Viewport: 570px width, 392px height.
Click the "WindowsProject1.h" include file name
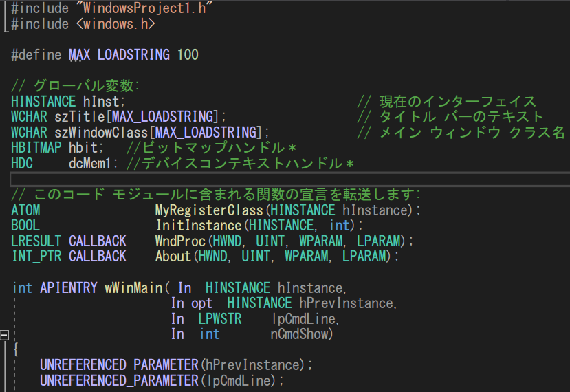point(144,8)
